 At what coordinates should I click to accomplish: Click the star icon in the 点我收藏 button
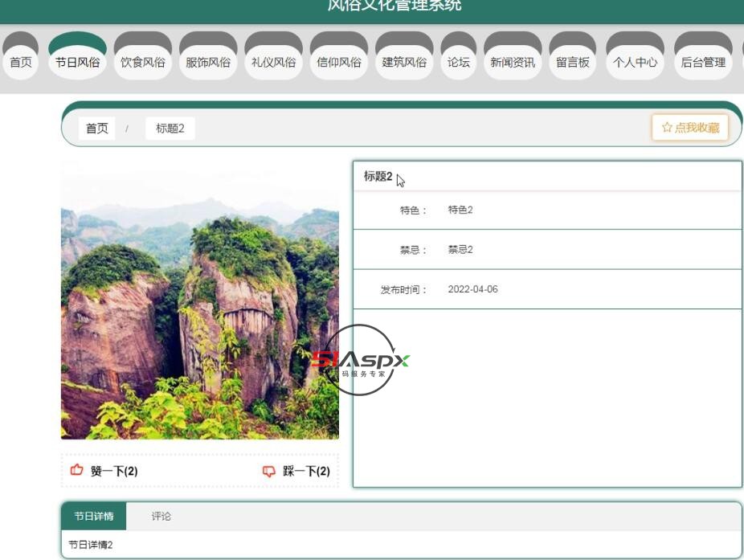(x=667, y=127)
